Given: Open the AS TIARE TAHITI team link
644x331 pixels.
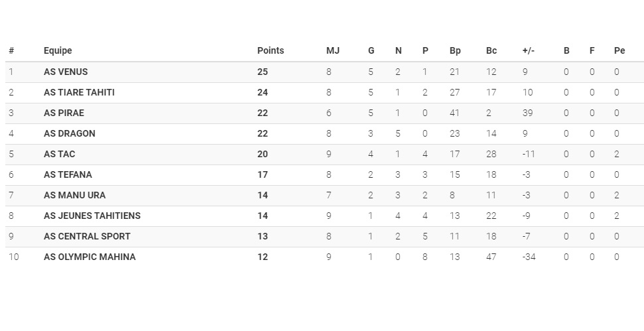Looking at the screenshot, I should tap(79, 92).
